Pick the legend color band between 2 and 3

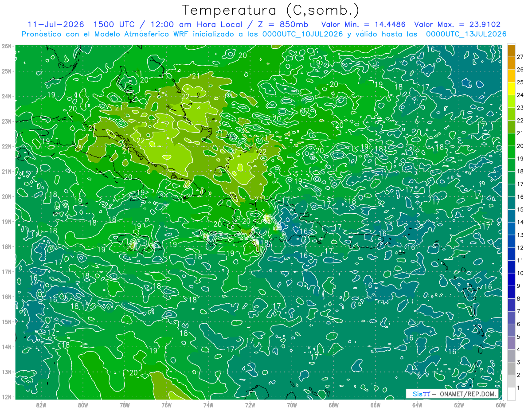pyautogui.click(x=511, y=369)
